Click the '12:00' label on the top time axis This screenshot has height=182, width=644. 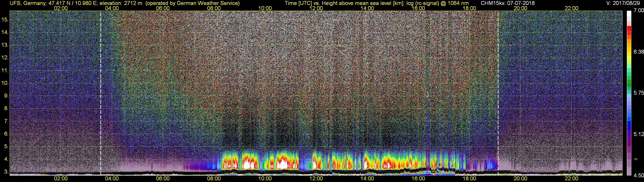316,8
